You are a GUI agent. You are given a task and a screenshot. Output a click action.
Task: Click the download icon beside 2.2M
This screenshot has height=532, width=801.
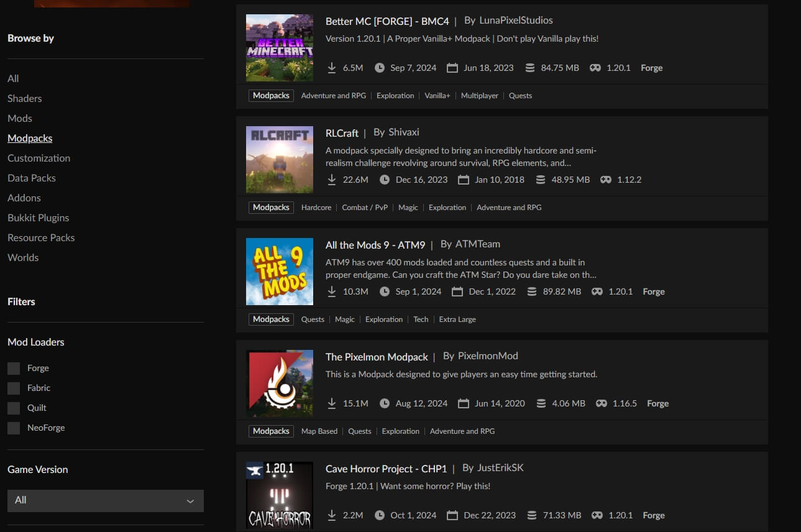(332, 515)
